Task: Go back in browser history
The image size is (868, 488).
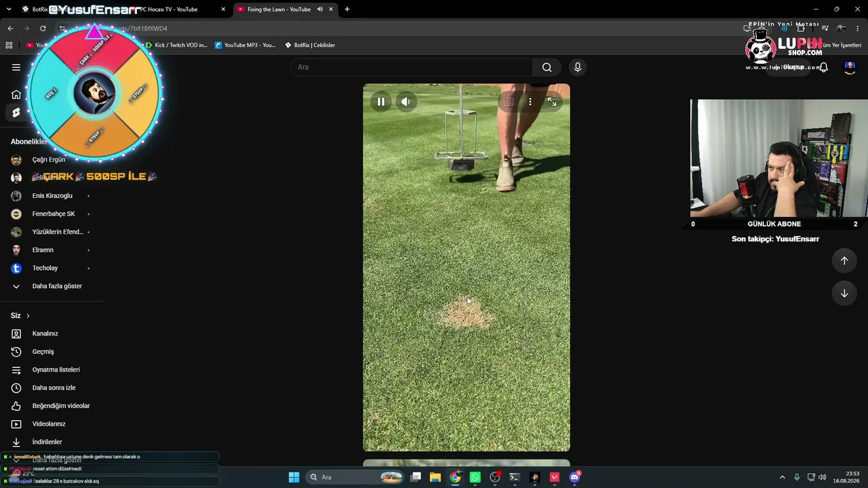Action: click(10, 28)
